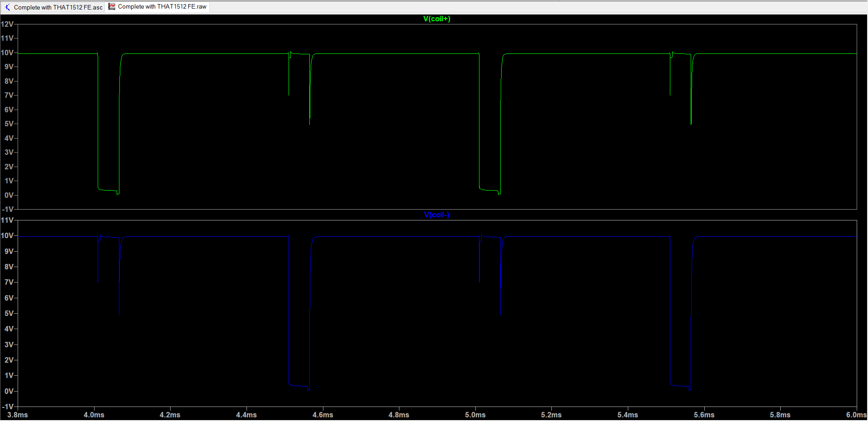Image resolution: width=868 pixels, height=421 pixels.
Task: Click the 0V label in the V(coil+) pane
Action: tap(9, 196)
